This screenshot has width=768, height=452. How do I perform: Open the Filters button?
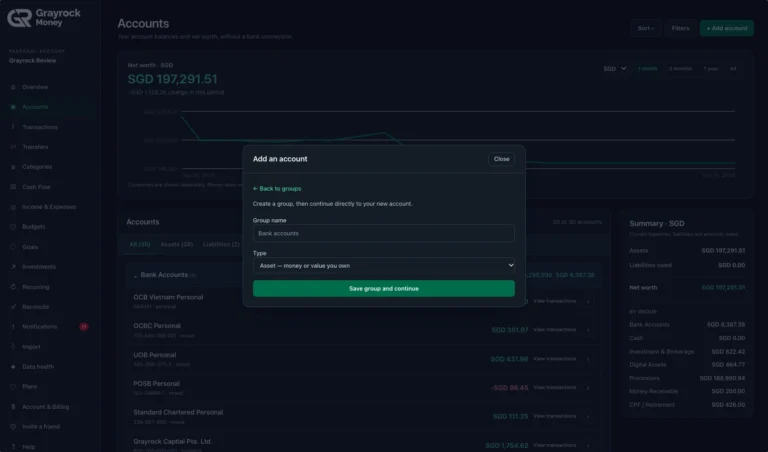click(x=680, y=28)
